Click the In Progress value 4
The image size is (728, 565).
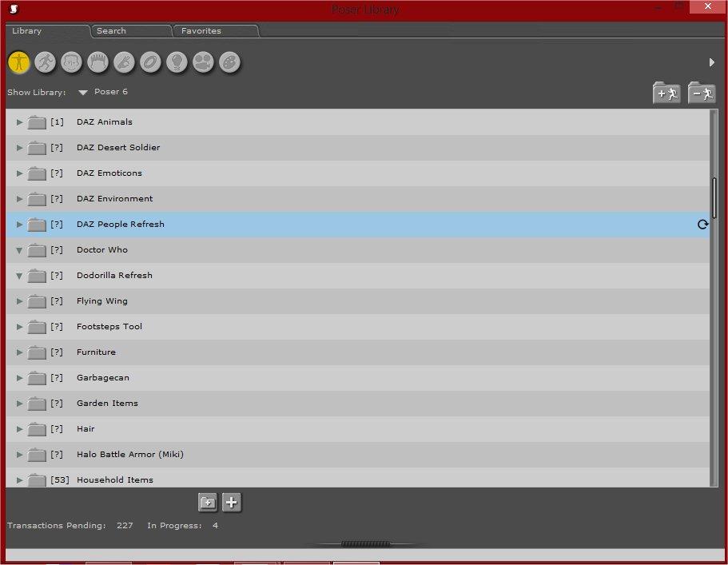click(x=216, y=526)
